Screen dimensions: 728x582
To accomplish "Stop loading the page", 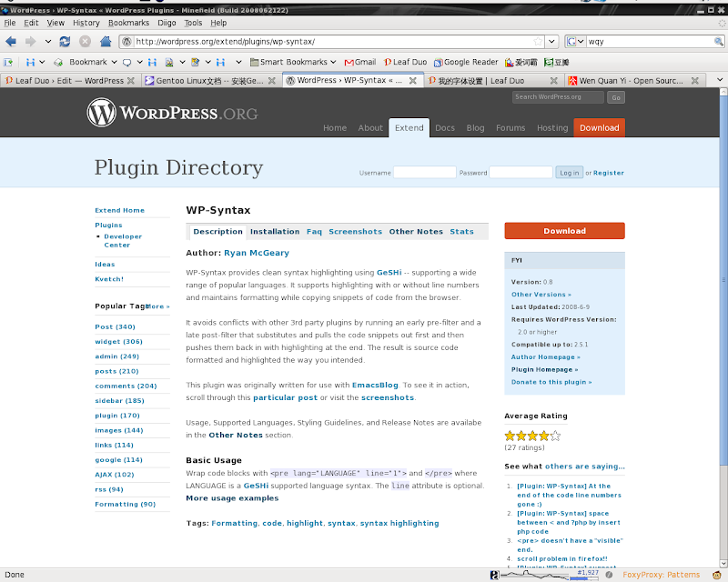I will 85,42.
